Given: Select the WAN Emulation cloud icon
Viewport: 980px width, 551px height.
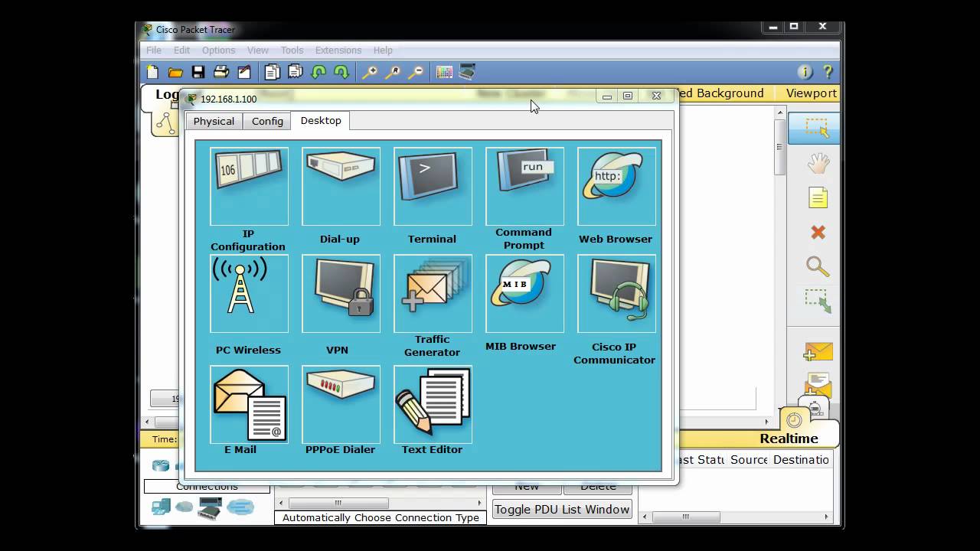Looking at the screenshot, I should pos(185,507).
